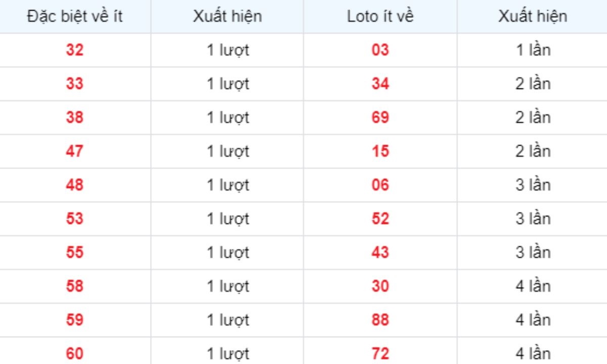The height and width of the screenshot is (364, 607).
Task: Click special number 47
Action: (x=75, y=151)
